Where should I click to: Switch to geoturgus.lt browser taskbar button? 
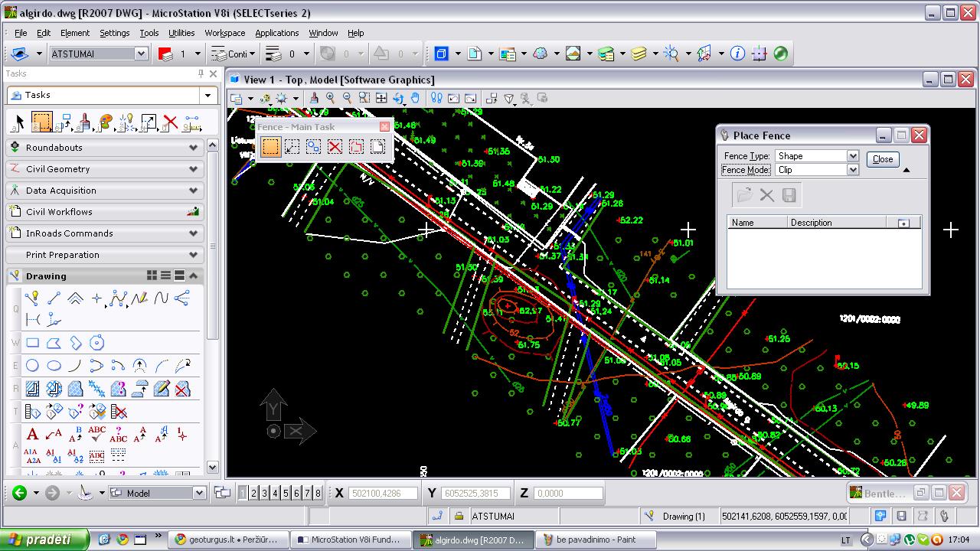coord(230,540)
